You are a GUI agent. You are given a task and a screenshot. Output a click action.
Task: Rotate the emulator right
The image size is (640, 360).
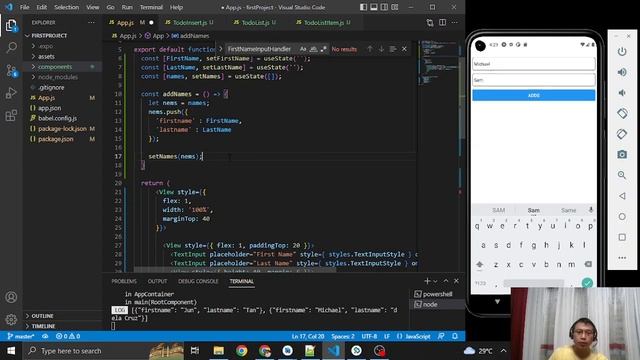point(622,134)
